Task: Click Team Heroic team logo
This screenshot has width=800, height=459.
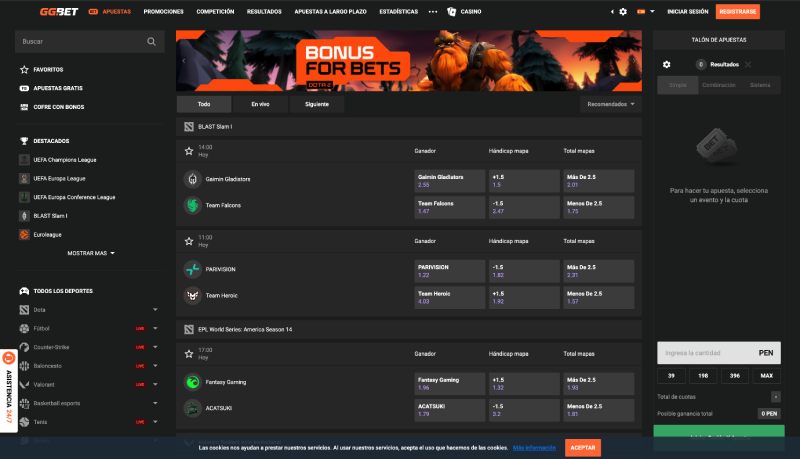Action: (192, 295)
